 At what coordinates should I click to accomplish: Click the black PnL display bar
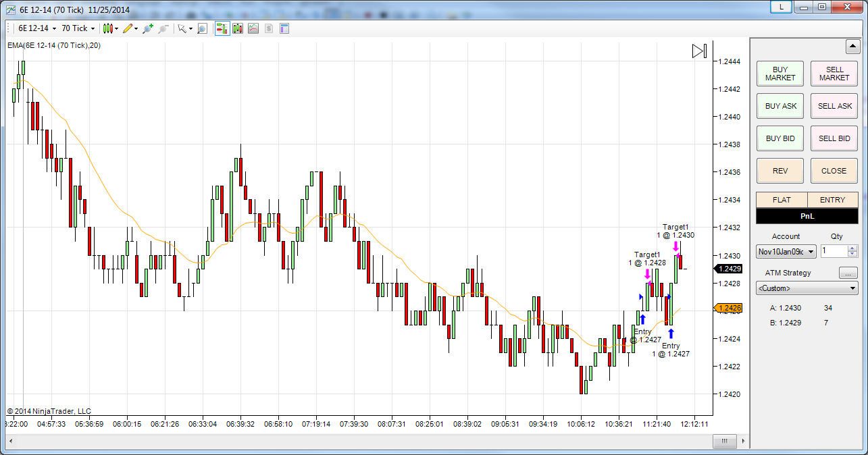[x=807, y=216]
